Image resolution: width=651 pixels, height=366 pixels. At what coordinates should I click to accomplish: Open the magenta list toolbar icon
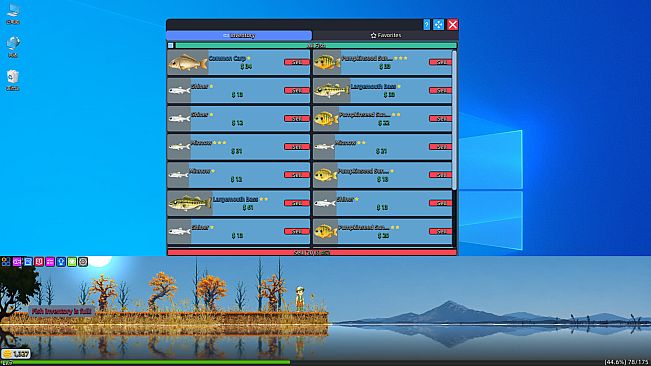[50, 261]
